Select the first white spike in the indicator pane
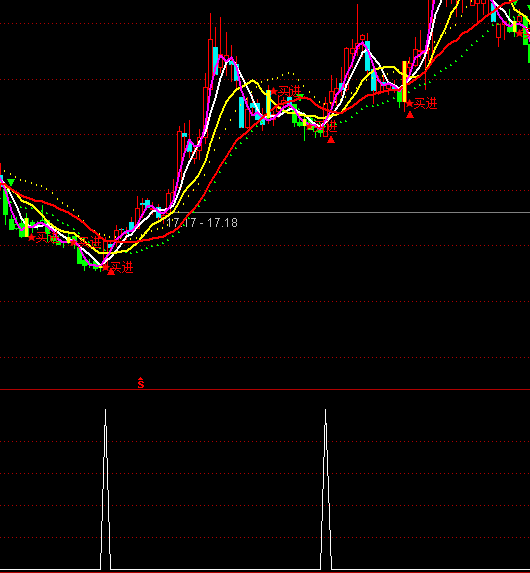The width and height of the screenshot is (530, 573). tap(106, 489)
